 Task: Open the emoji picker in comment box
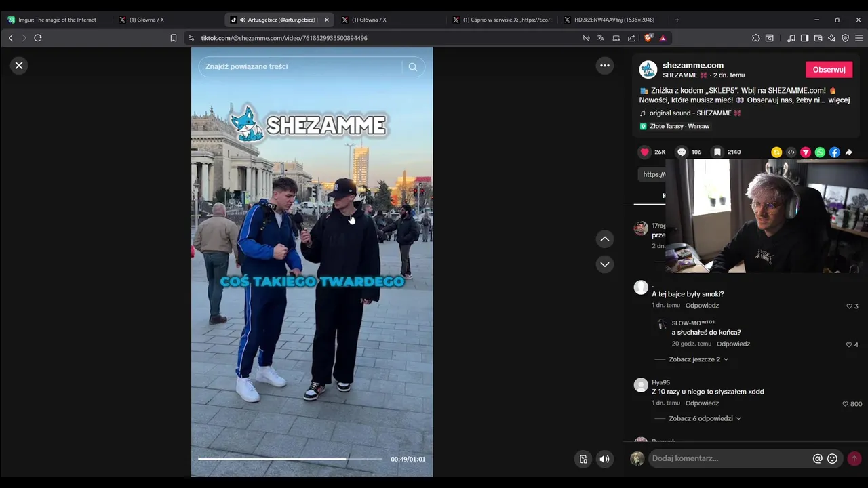(832, 459)
